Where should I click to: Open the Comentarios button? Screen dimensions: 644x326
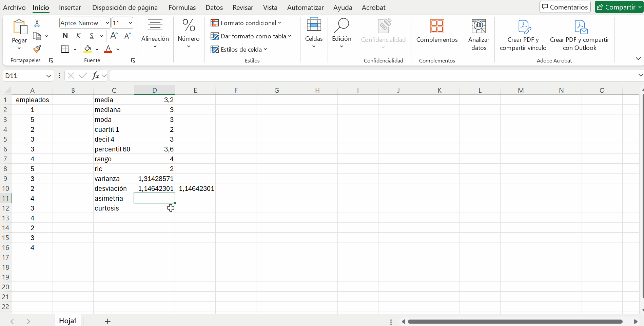[565, 7]
